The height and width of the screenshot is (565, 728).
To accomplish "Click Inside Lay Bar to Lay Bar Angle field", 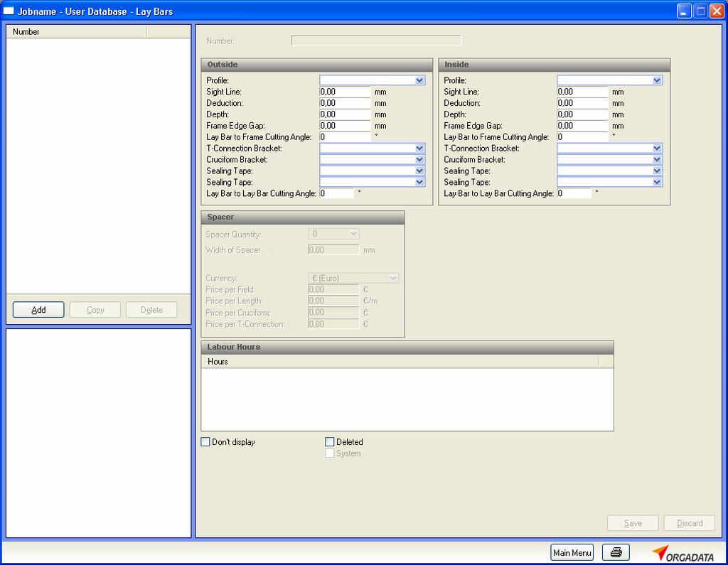I will pyautogui.click(x=574, y=193).
